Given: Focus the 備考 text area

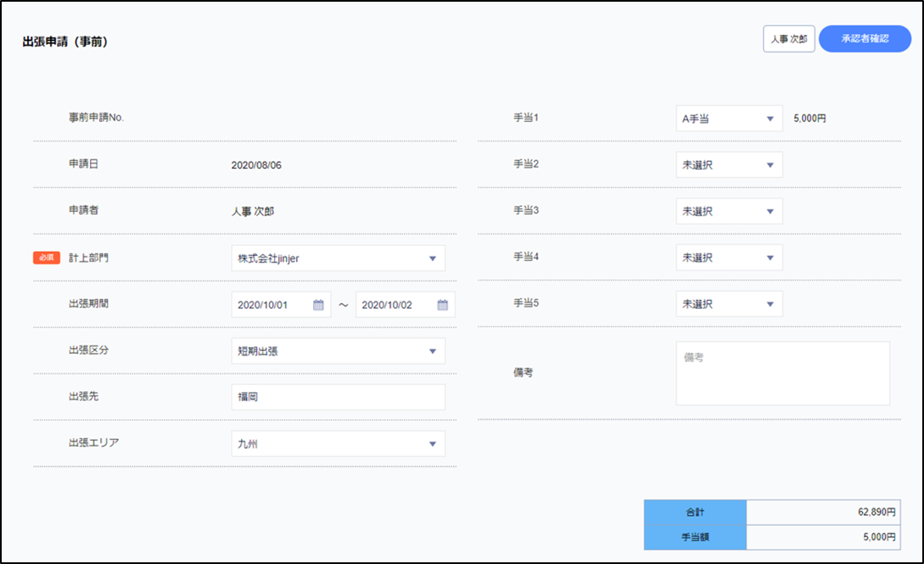Looking at the screenshot, I should click(x=782, y=374).
